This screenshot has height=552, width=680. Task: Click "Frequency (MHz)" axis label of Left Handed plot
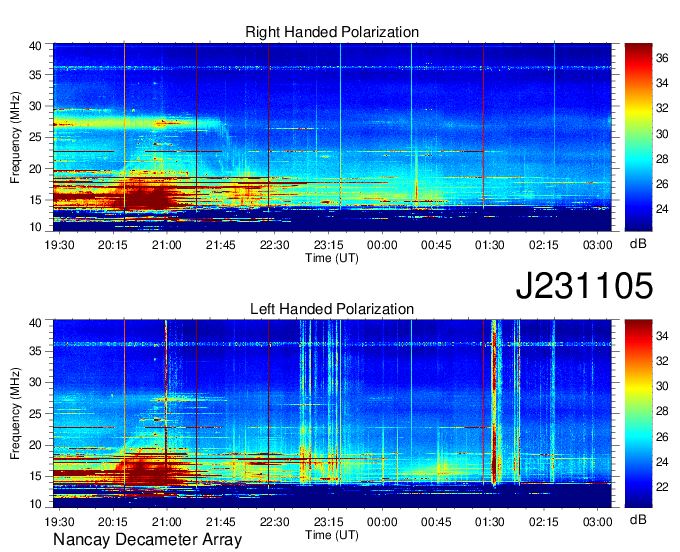(15, 414)
